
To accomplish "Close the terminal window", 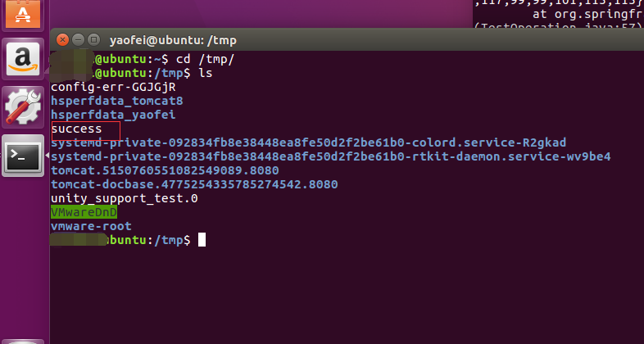I will (x=64, y=39).
